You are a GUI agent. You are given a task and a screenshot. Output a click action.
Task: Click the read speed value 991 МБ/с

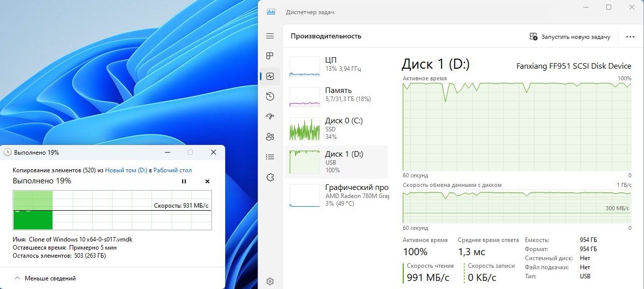tap(428, 277)
